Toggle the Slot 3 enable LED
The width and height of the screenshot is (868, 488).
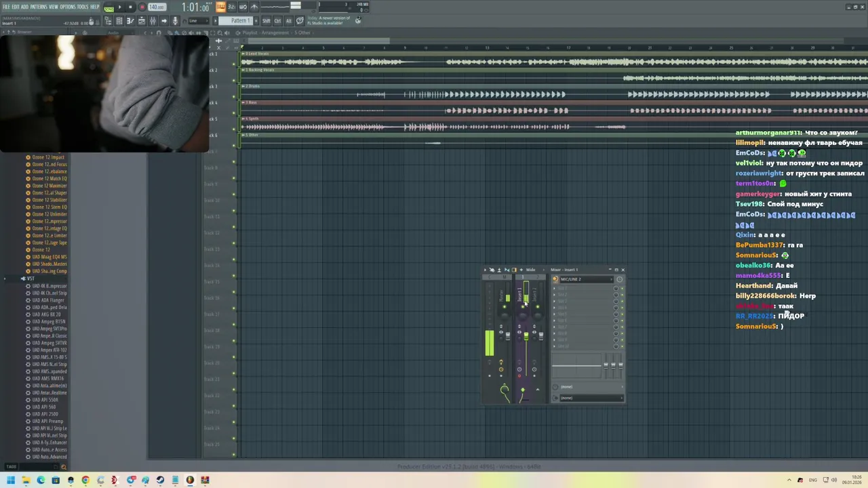pos(622,302)
